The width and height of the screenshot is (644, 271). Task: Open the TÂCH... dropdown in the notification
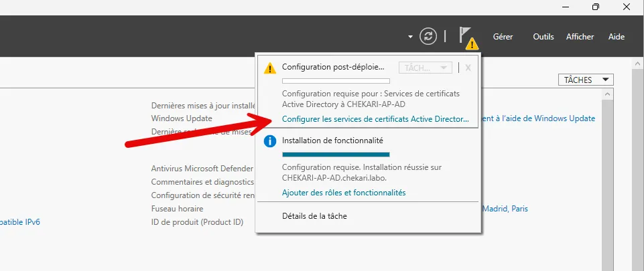[425, 68]
